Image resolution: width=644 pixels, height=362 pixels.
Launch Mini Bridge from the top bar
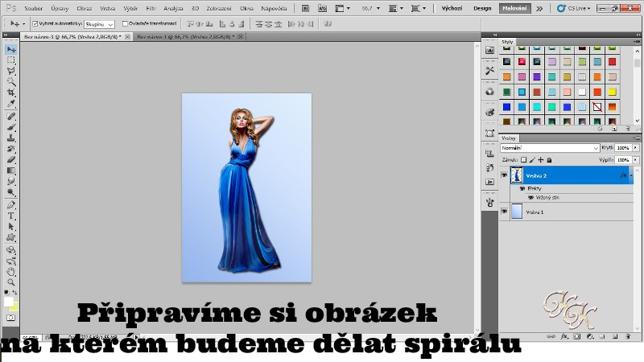pyautogui.click(x=323, y=8)
